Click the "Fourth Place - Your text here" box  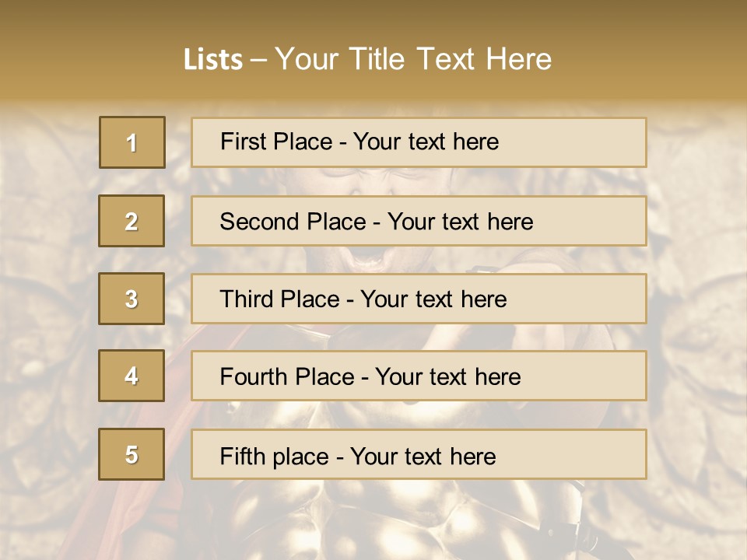(x=419, y=376)
